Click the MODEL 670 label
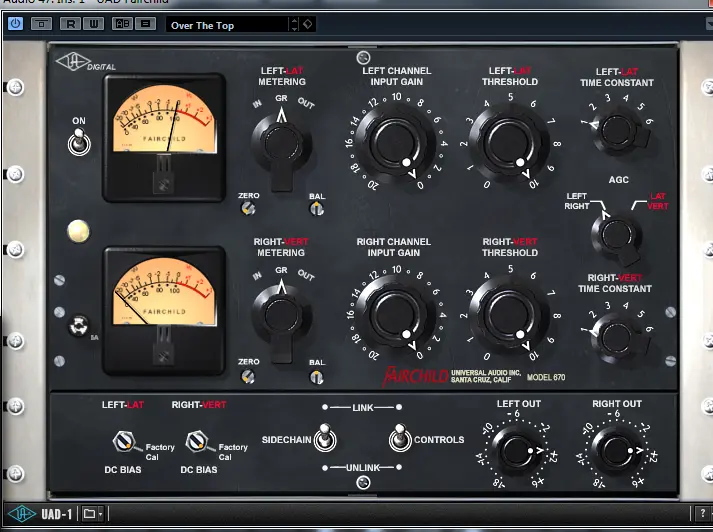Viewport: 713px width, 532px height. [x=546, y=377]
